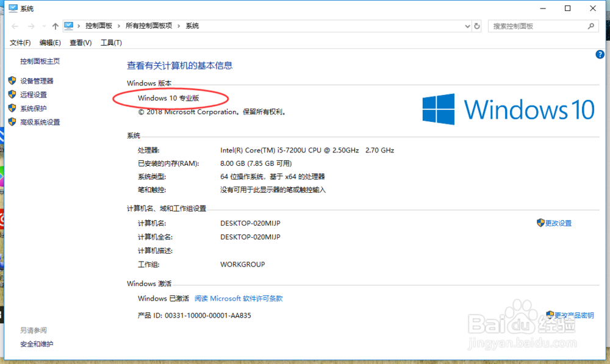Viewport: 610px width, 364px height.
Task: Expand chevron after 所有控制面板项 breadcrumb
Action: pos(179,26)
